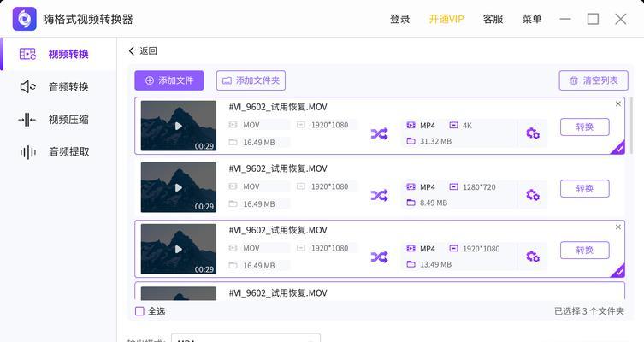The image size is (644, 342).
Task: Go back using the 返回 chevron
Action: click(132, 51)
